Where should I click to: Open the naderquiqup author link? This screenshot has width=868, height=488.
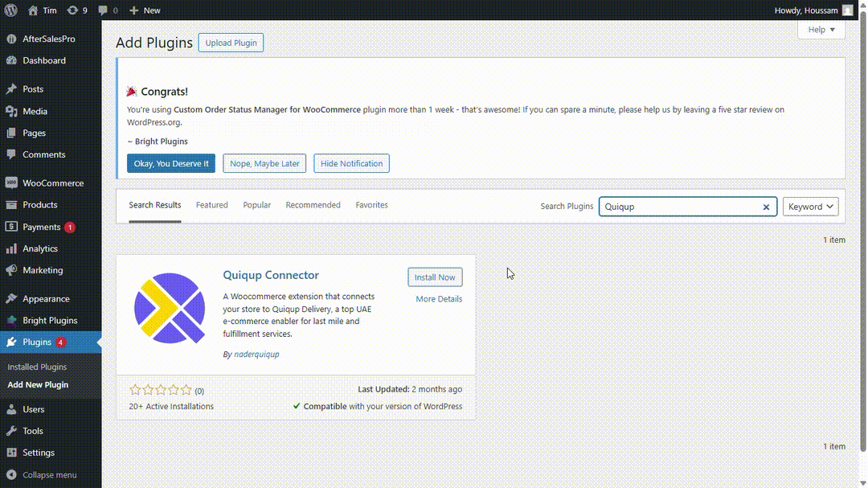click(257, 354)
